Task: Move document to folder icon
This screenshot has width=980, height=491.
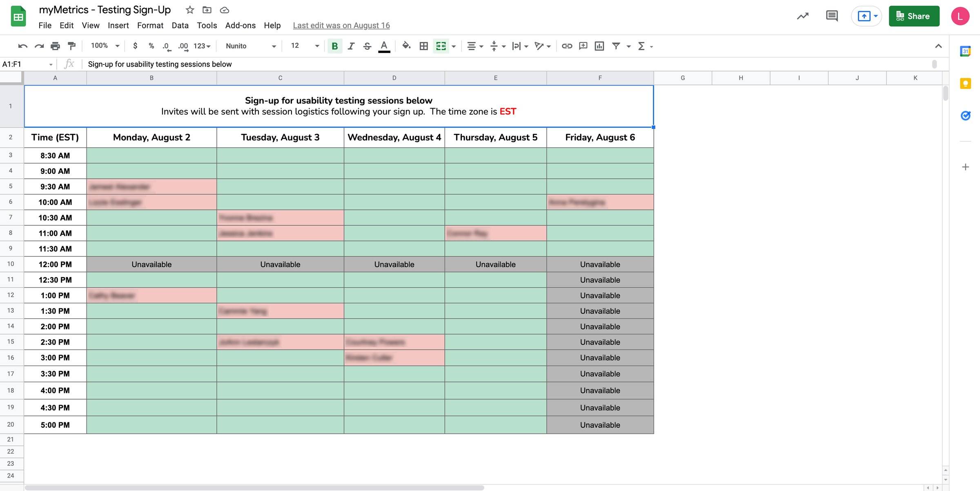Action: 207,10
